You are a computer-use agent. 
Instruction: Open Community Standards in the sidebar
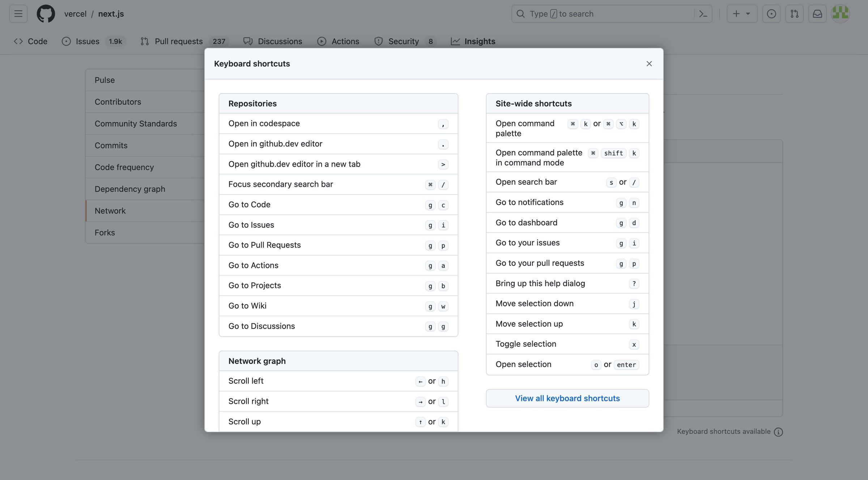pos(145,123)
